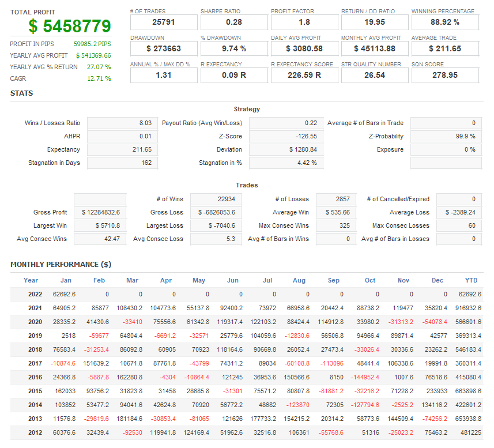
Task: Click the Mar column header
Action: coord(133,280)
